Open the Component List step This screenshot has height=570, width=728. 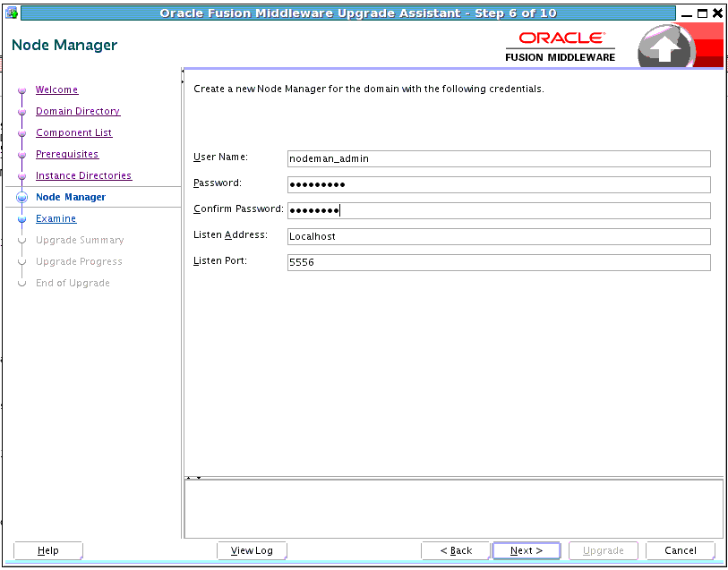pyautogui.click(x=73, y=132)
